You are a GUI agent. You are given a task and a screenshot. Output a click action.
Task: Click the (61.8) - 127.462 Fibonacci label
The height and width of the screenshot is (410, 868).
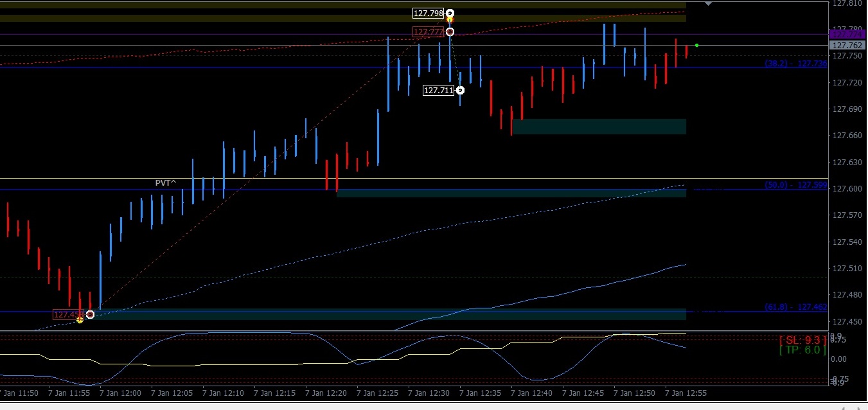point(795,308)
